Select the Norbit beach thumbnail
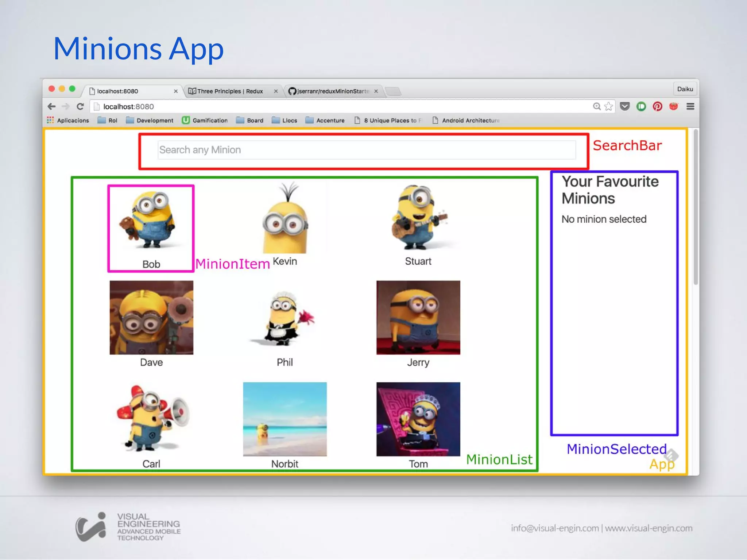This screenshot has height=560, width=747. click(x=285, y=419)
